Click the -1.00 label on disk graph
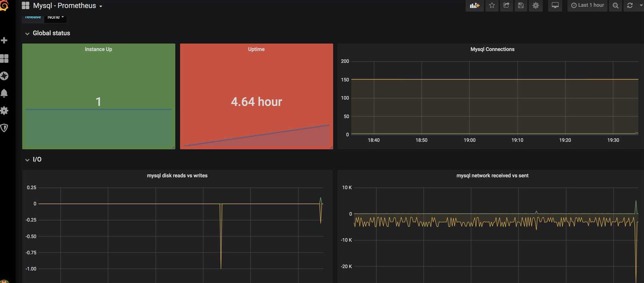The width and height of the screenshot is (644, 283). [x=31, y=269]
